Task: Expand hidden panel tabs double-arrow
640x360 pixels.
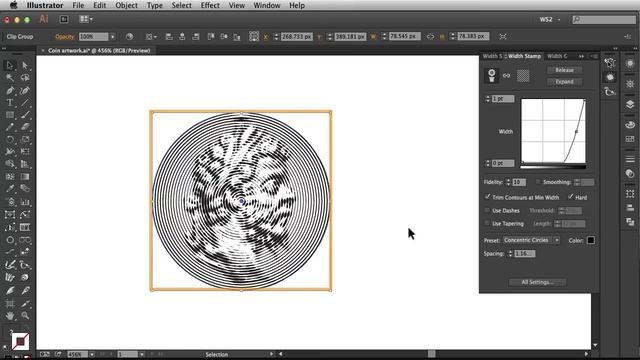Action: (x=581, y=56)
